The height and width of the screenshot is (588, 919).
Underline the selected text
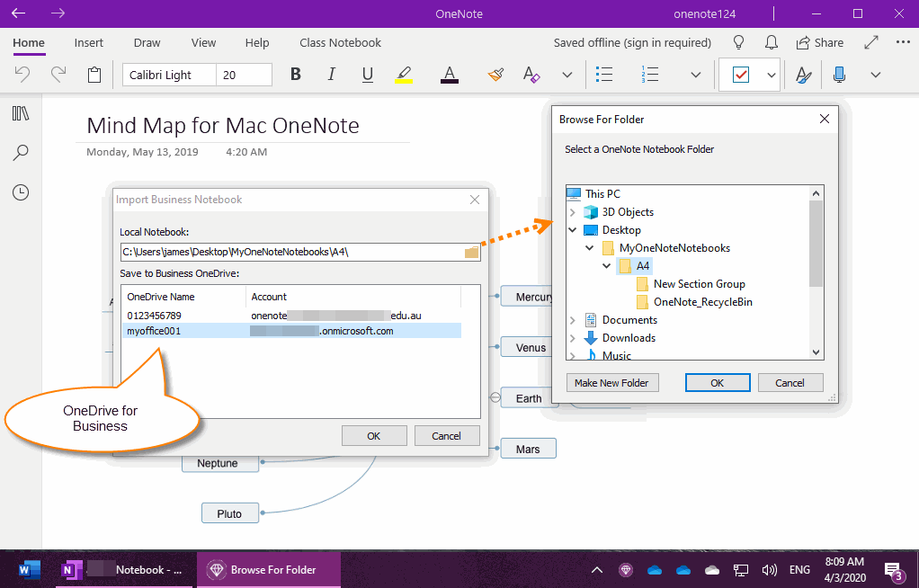point(368,75)
